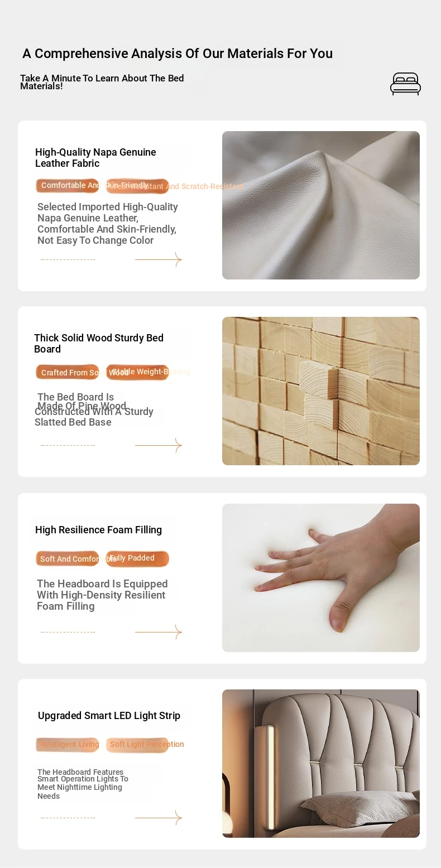
Task: Open the leather fabric close-up photo
Action: pyautogui.click(x=321, y=205)
